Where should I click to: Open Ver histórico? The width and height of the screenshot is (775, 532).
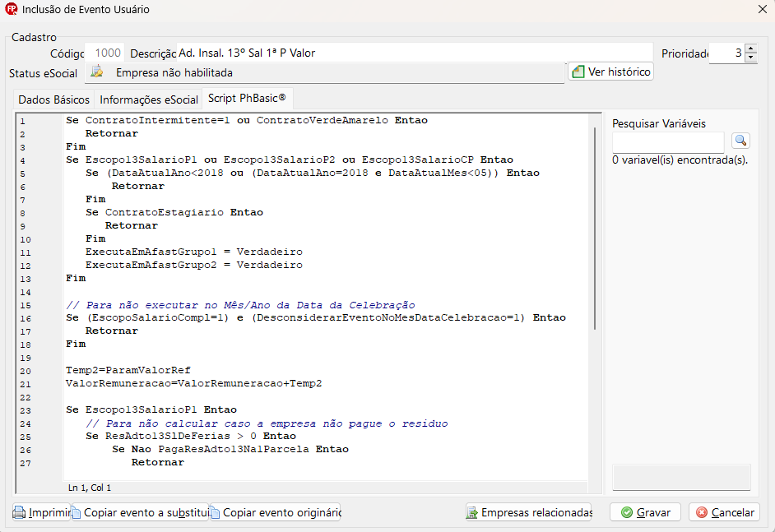[611, 72]
